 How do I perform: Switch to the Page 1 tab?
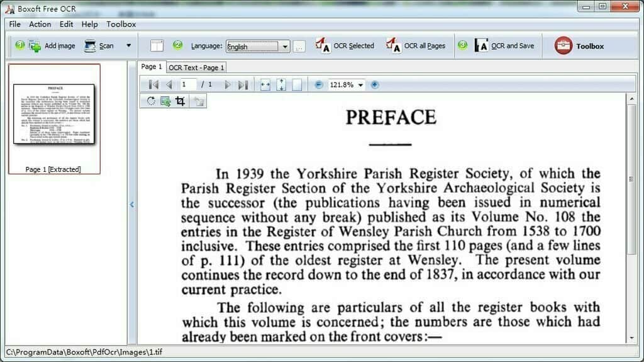coord(152,67)
